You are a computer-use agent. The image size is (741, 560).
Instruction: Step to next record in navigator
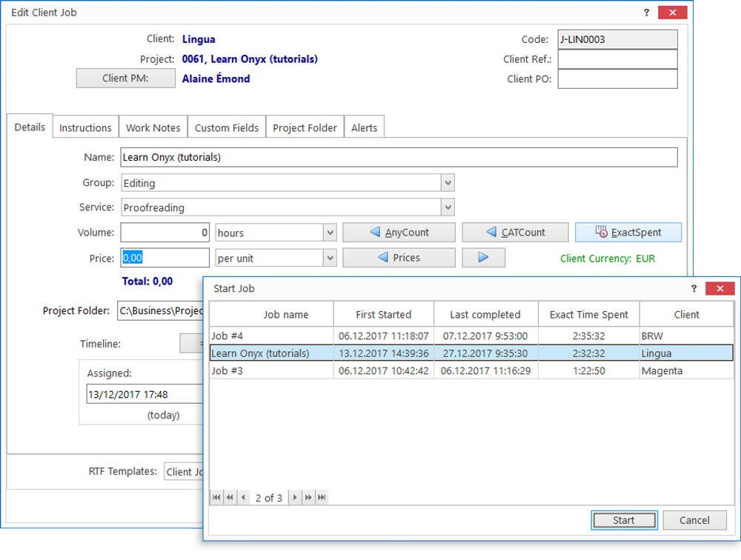[x=295, y=498]
